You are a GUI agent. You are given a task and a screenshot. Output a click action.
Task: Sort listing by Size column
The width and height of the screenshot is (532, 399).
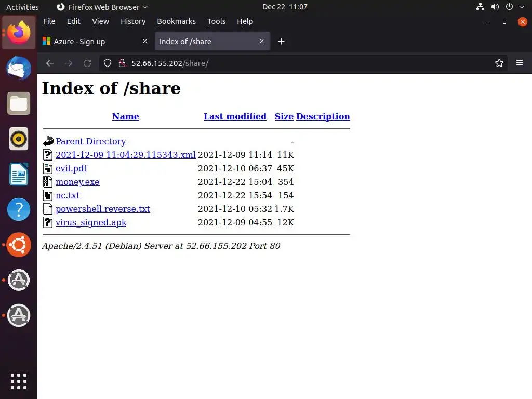pos(284,116)
